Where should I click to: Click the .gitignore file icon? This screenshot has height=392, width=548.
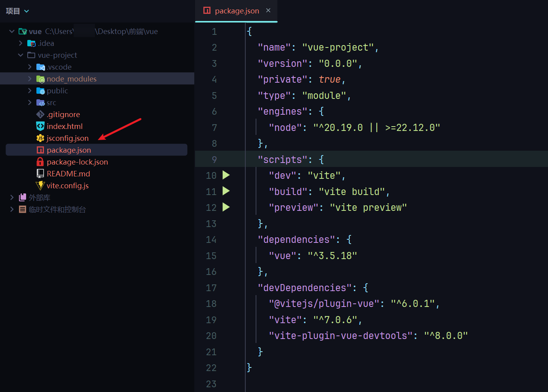click(40, 114)
